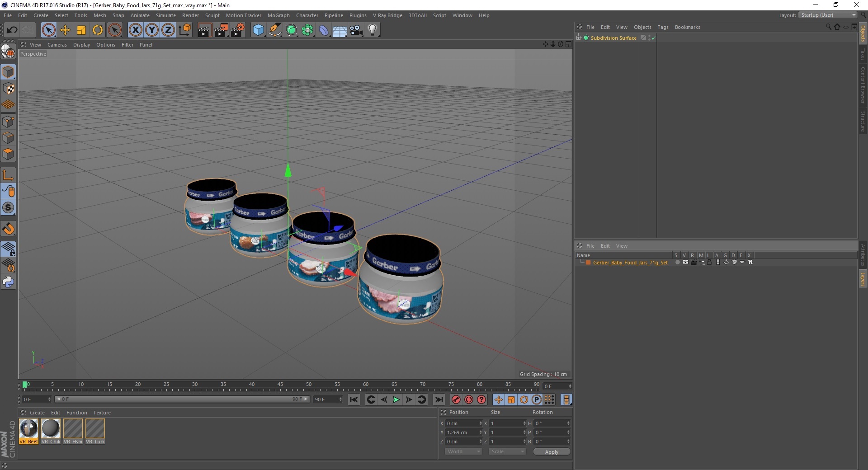The width and height of the screenshot is (868, 470).
Task: Switch to Edges mode
Action: [8, 138]
